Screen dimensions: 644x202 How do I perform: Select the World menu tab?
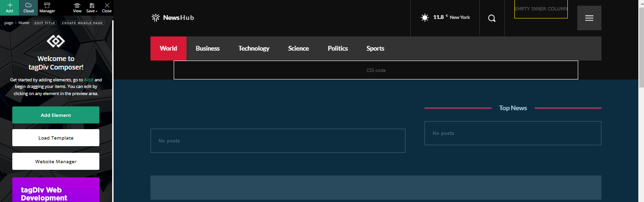click(168, 48)
